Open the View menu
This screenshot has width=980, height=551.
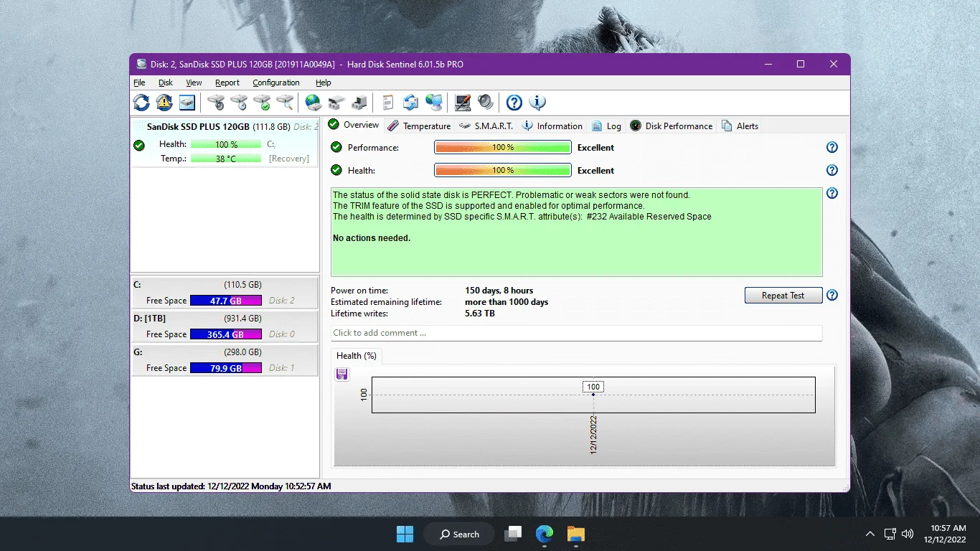coord(194,83)
